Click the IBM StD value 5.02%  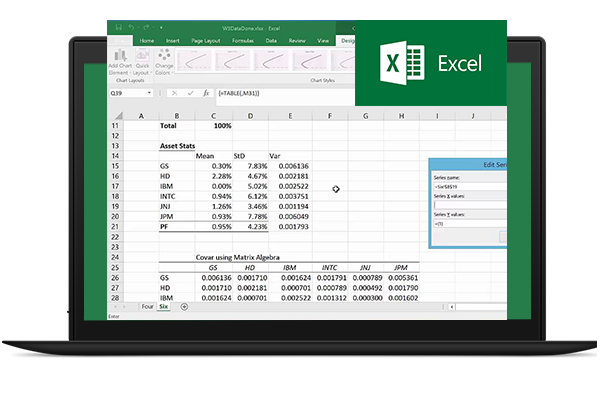pyautogui.click(x=250, y=186)
